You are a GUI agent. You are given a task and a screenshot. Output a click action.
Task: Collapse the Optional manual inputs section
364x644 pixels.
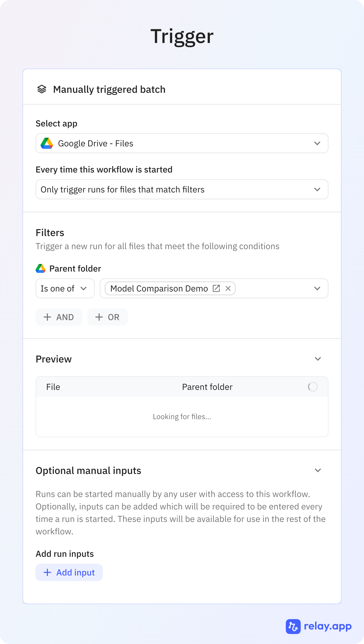tap(318, 470)
